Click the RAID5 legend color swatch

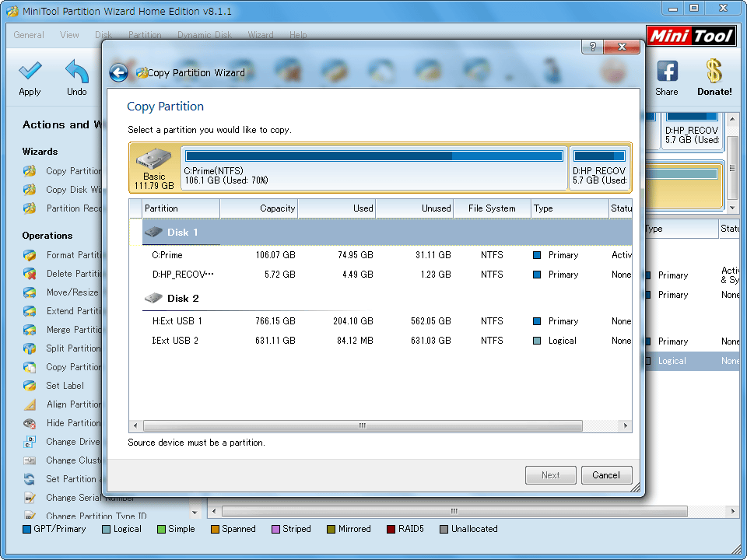391,529
